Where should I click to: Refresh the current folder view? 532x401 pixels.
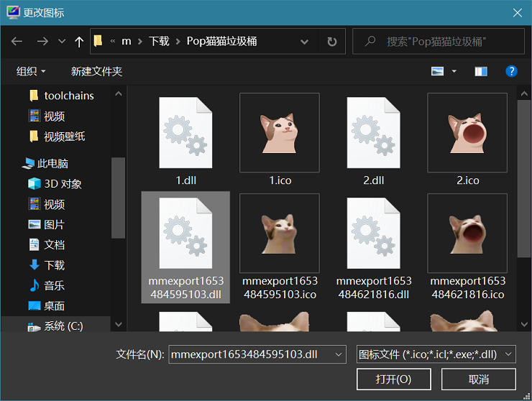point(331,42)
